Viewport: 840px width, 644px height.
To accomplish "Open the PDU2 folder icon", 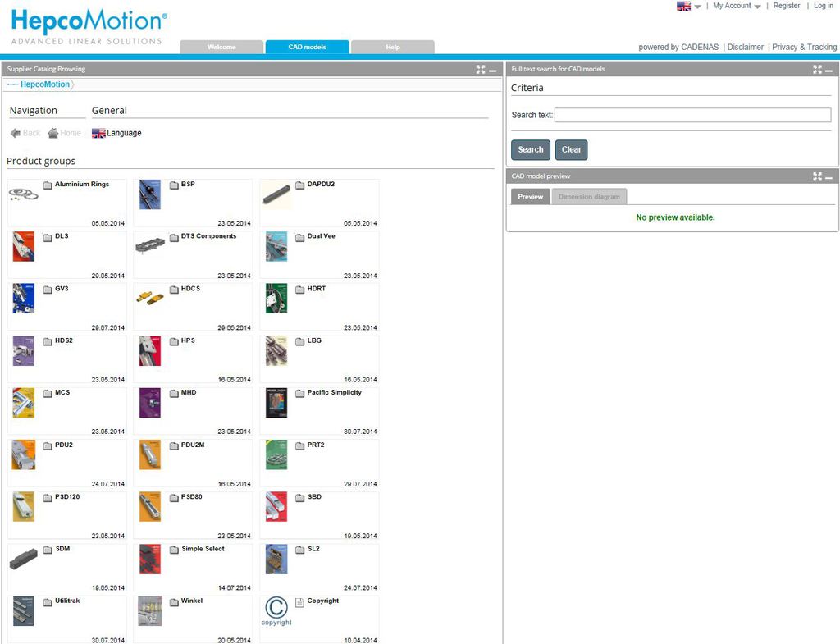I will tap(48, 445).
